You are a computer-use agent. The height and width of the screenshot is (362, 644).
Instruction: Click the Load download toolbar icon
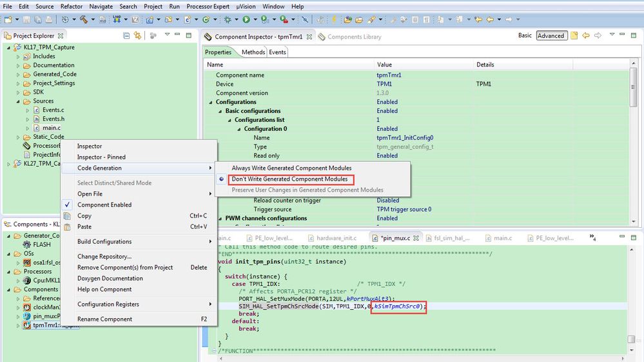click(x=117, y=19)
